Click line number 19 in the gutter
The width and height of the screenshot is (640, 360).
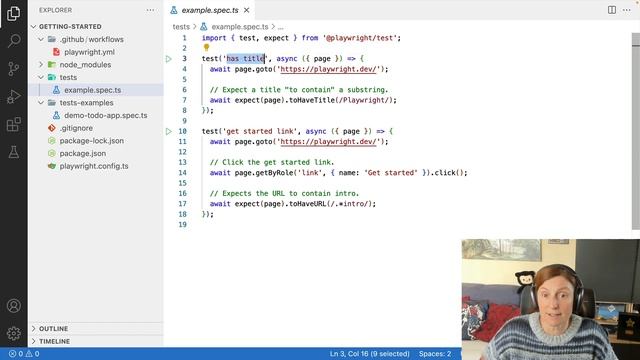point(182,224)
